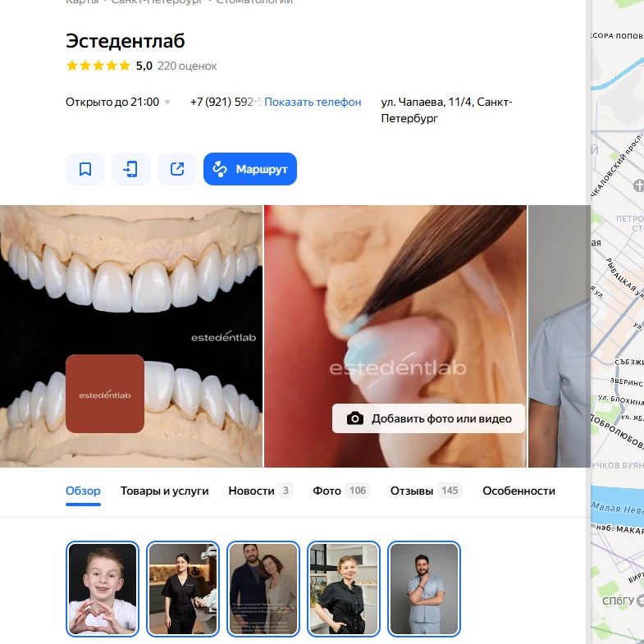The width and height of the screenshot is (644, 644).
Task: Switch to Товары и услуги tab
Action: (x=164, y=491)
